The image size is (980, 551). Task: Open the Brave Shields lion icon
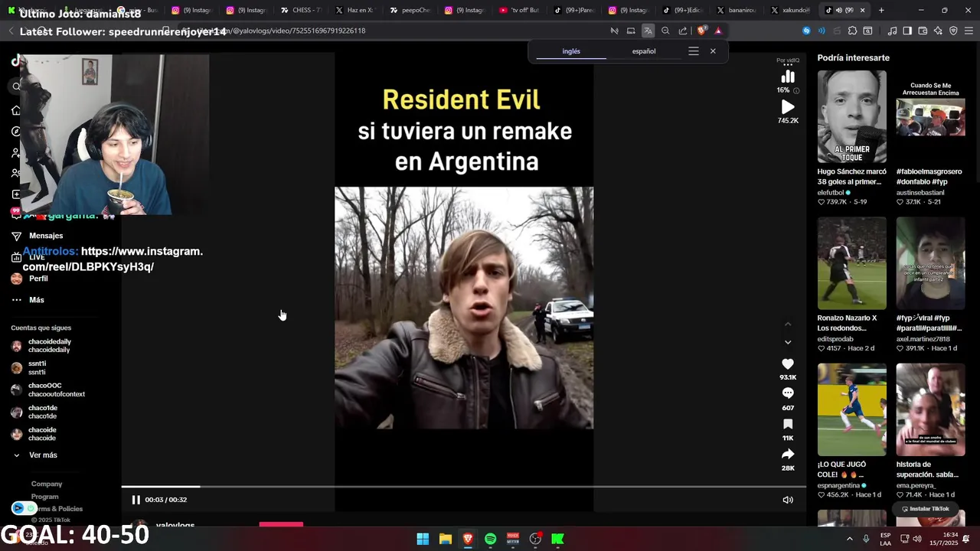pyautogui.click(x=701, y=31)
